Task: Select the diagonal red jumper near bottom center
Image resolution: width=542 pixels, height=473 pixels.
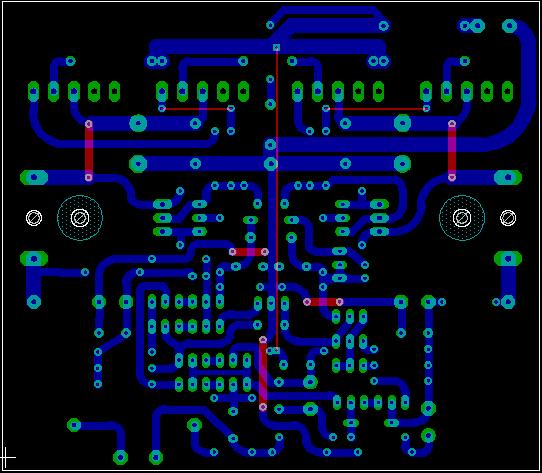Action: click(x=263, y=373)
